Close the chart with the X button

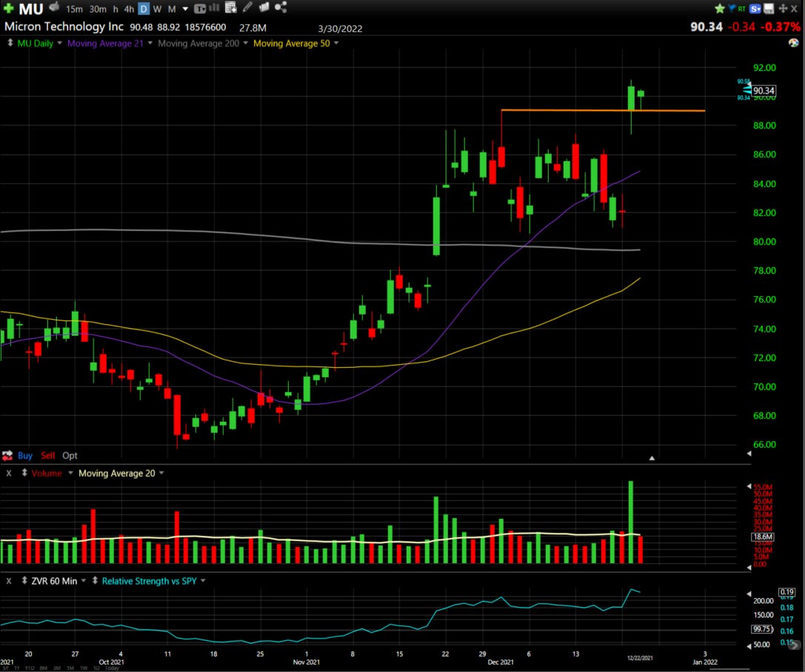point(794,9)
